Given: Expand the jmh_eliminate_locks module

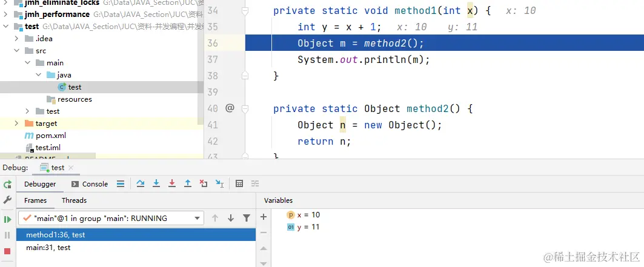Looking at the screenshot, I should coord(5,2).
